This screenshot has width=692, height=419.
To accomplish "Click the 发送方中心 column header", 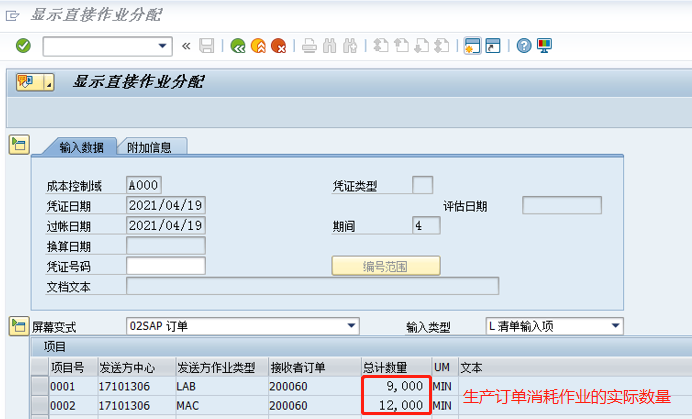I will 136,367.
